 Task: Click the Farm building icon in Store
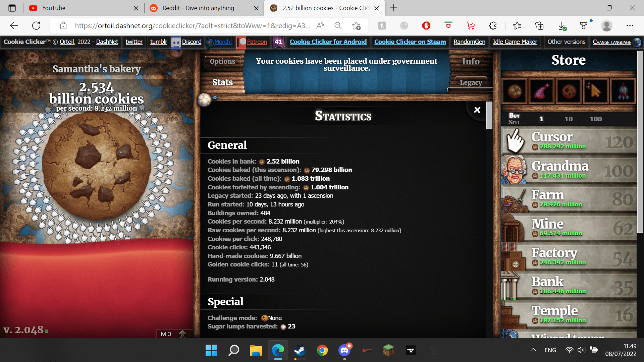[x=515, y=199]
